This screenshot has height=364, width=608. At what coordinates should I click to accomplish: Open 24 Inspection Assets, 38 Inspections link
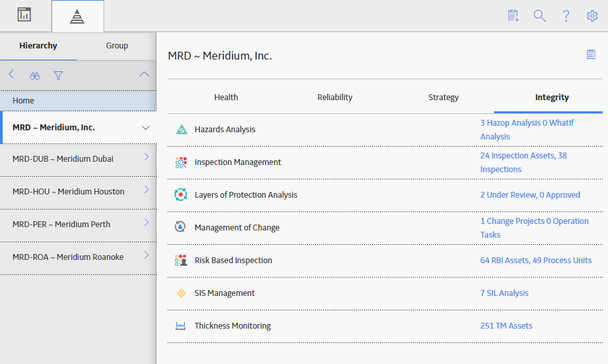(523, 162)
